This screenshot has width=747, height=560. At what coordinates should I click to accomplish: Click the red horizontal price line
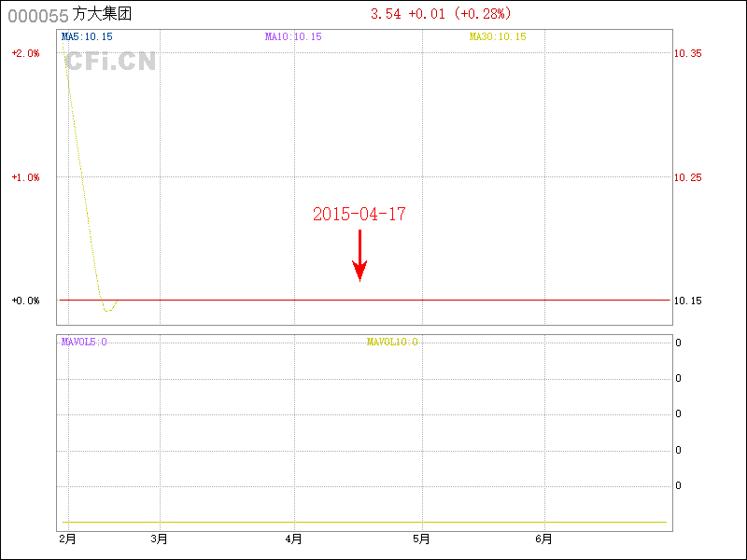[x=364, y=300]
